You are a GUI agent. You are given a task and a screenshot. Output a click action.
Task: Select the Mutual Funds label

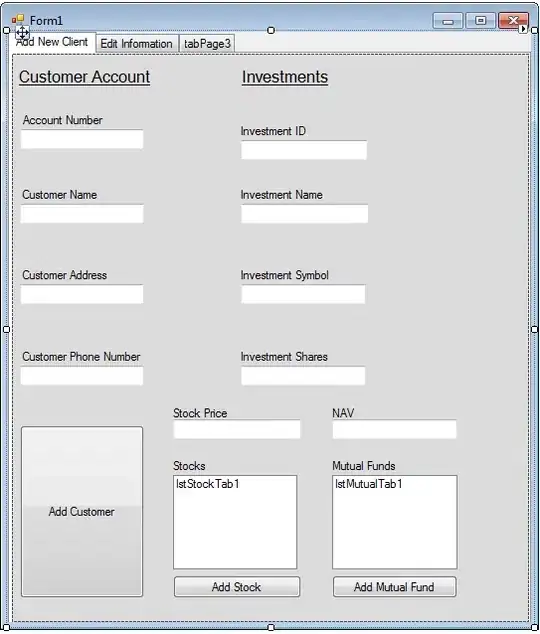pyautogui.click(x=364, y=466)
